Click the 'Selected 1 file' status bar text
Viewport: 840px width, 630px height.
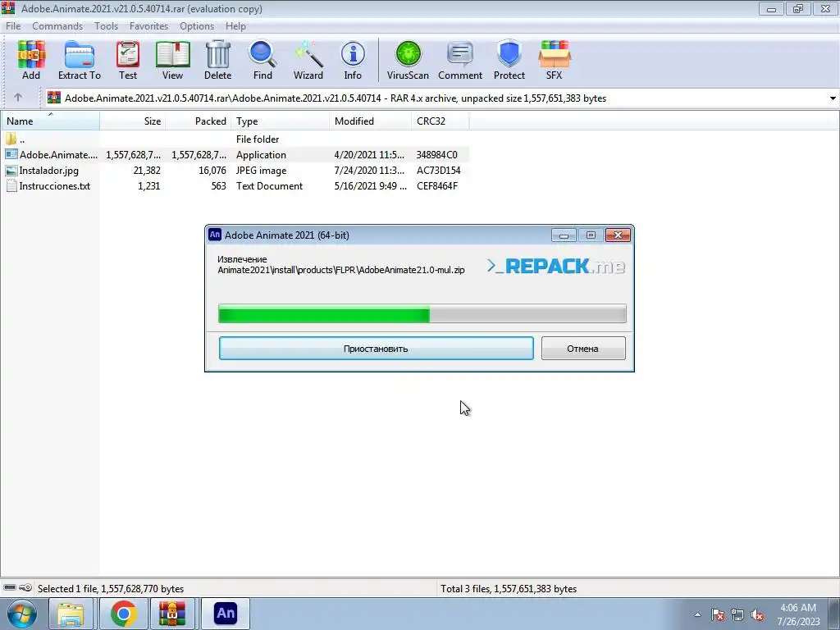click(x=111, y=588)
